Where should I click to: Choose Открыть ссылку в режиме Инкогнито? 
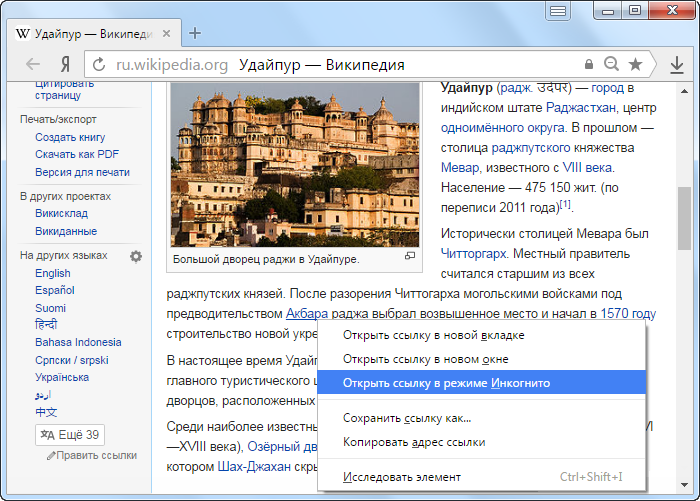coord(482,383)
